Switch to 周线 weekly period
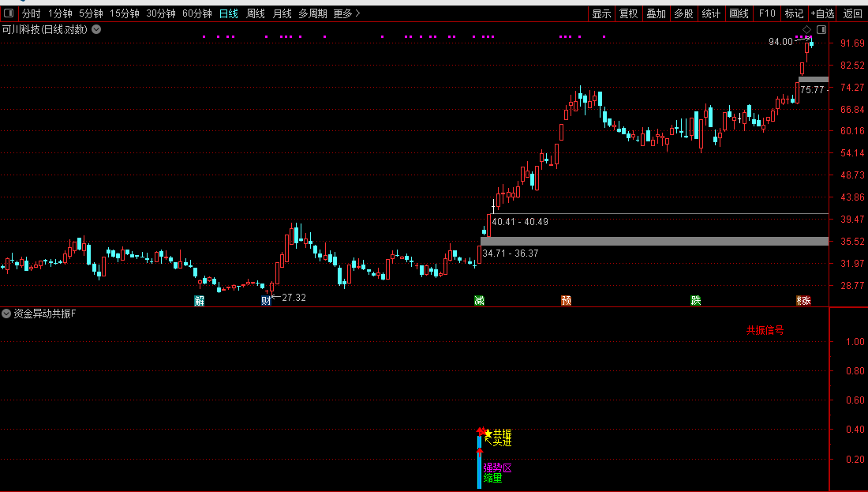This screenshot has height=492, width=868. 255,13
